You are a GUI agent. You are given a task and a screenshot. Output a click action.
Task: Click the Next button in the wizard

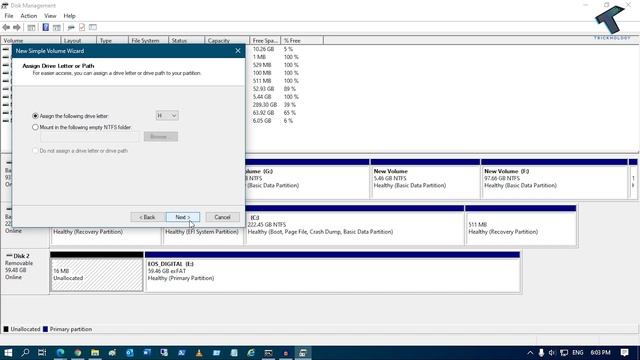pos(183,217)
